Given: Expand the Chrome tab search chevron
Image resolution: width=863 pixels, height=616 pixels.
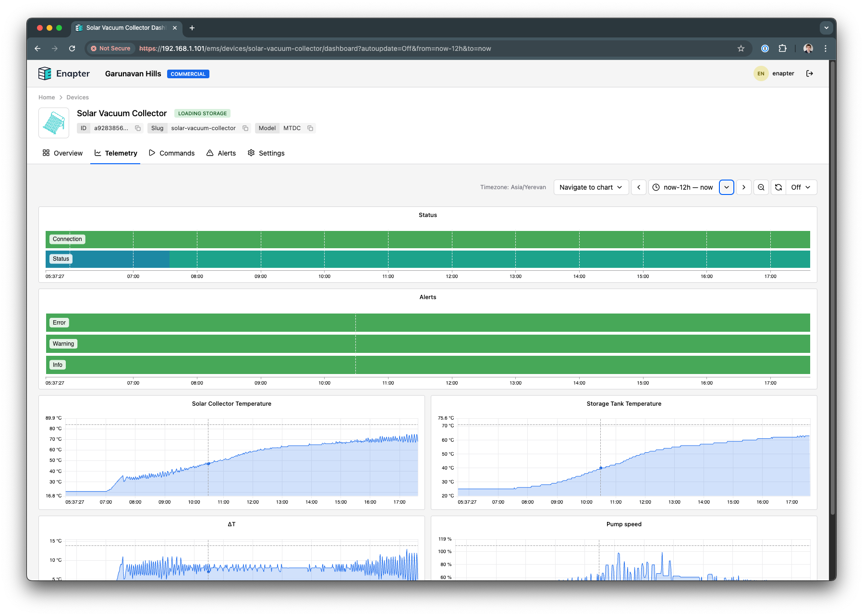Looking at the screenshot, I should click(x=827, y=28).
